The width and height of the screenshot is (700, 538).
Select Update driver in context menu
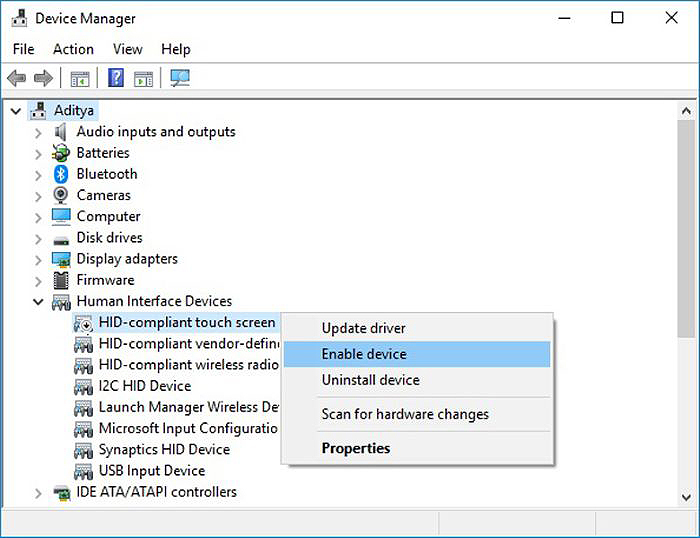coord(363,328)
